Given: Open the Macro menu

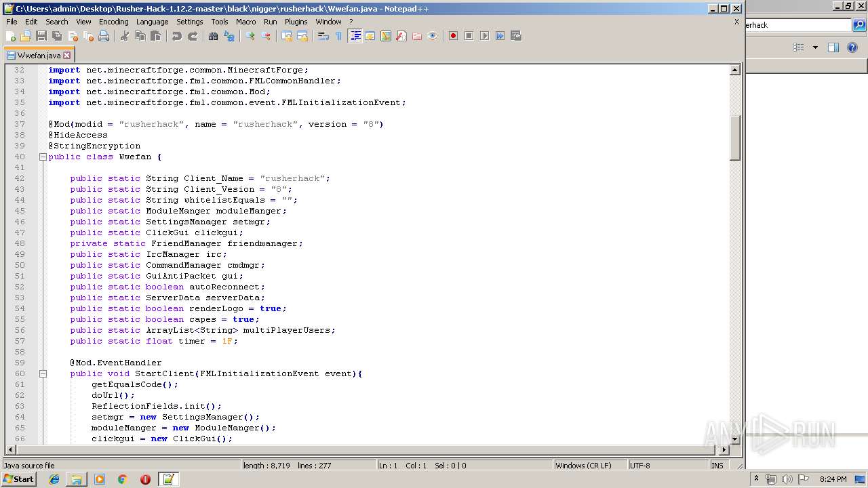Looking at the screenshot, I should point(245,22).
